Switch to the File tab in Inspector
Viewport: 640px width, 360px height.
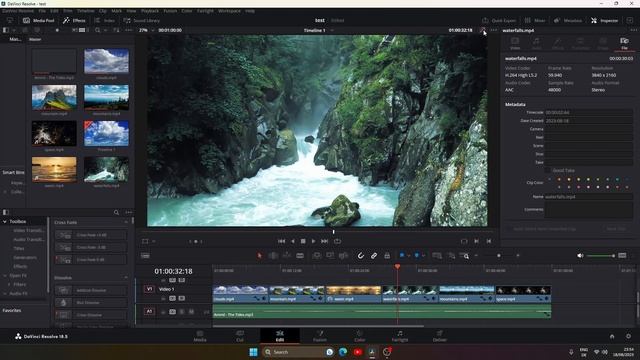coord(624,43)
